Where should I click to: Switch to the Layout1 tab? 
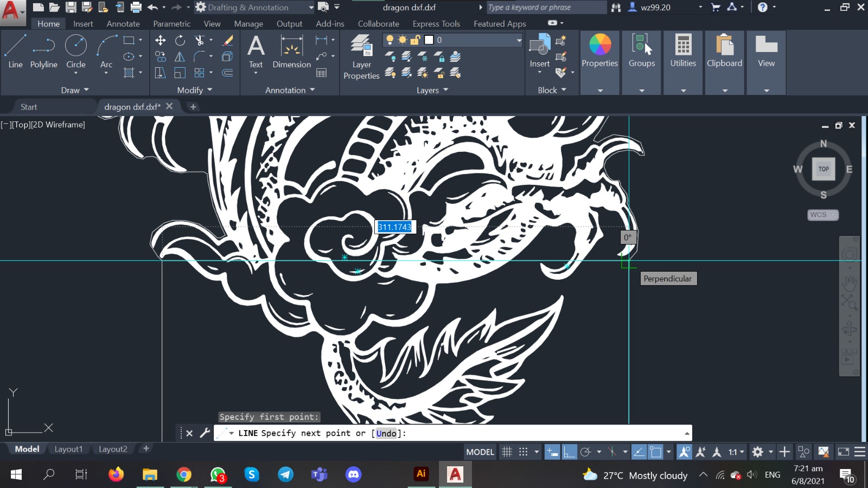tap(68, 449)
